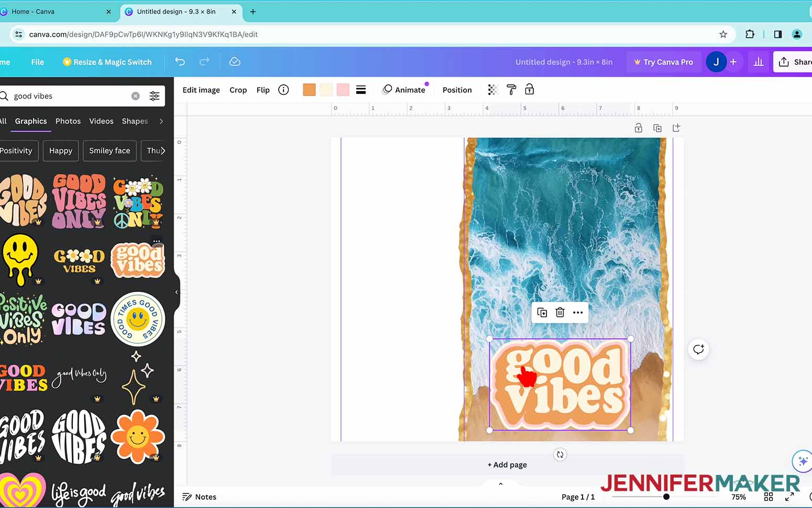Open grid view icon in footer
Viewport: 812px width, 508px height.
point(769,496)
